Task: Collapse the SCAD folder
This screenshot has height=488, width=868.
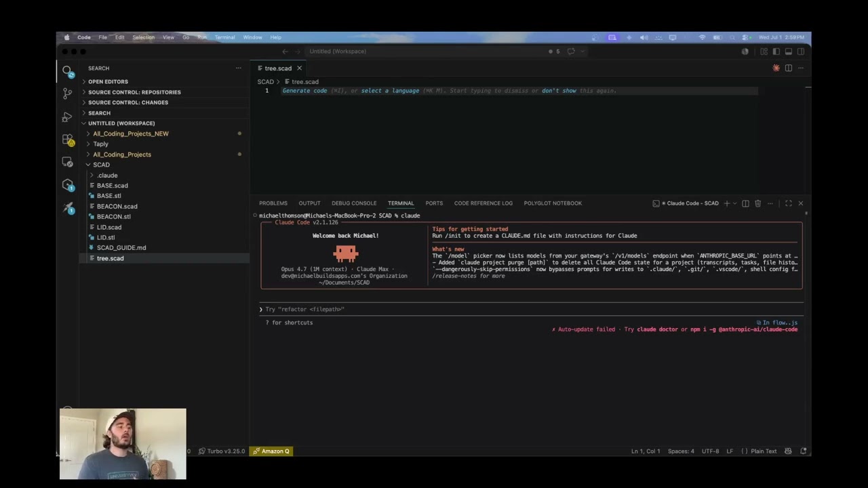Action: tap(101, 165)
